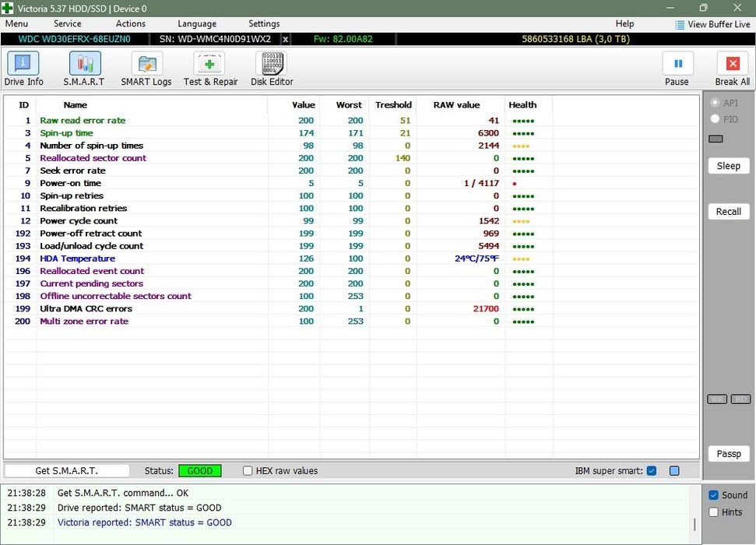The width and height of the screenshot is (756, 545).
Task: Click the 5860533168 LBA capacity text
Action: coord(575,39)
